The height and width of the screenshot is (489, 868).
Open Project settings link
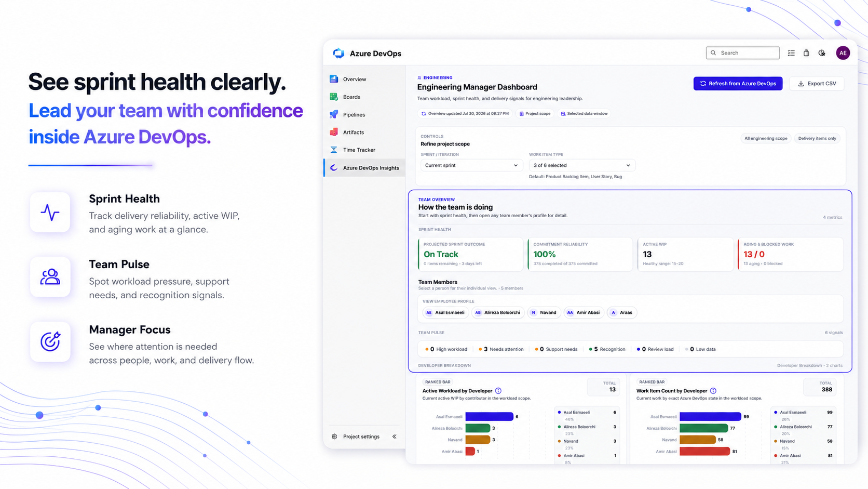(x=361, y=437)
